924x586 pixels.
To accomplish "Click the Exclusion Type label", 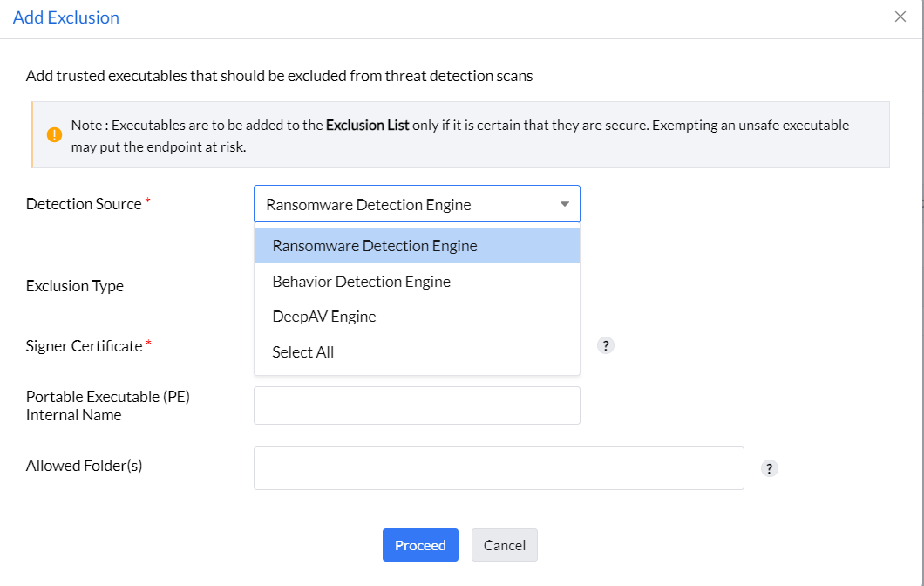I will 75,286.
